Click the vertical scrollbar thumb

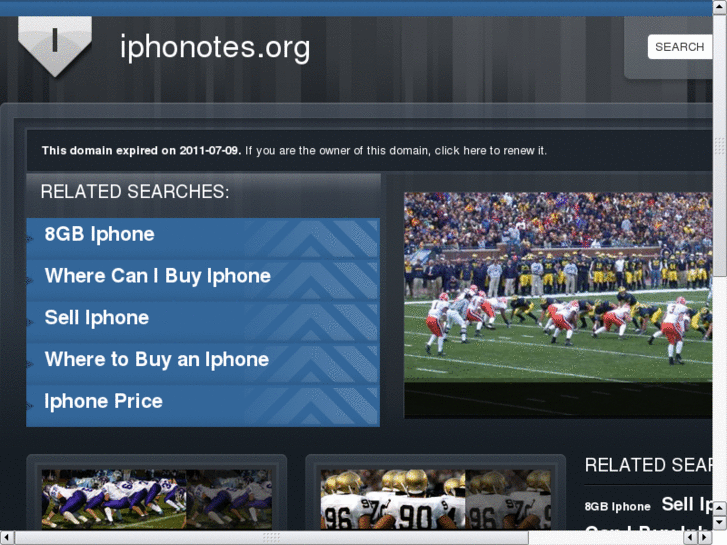720,143
